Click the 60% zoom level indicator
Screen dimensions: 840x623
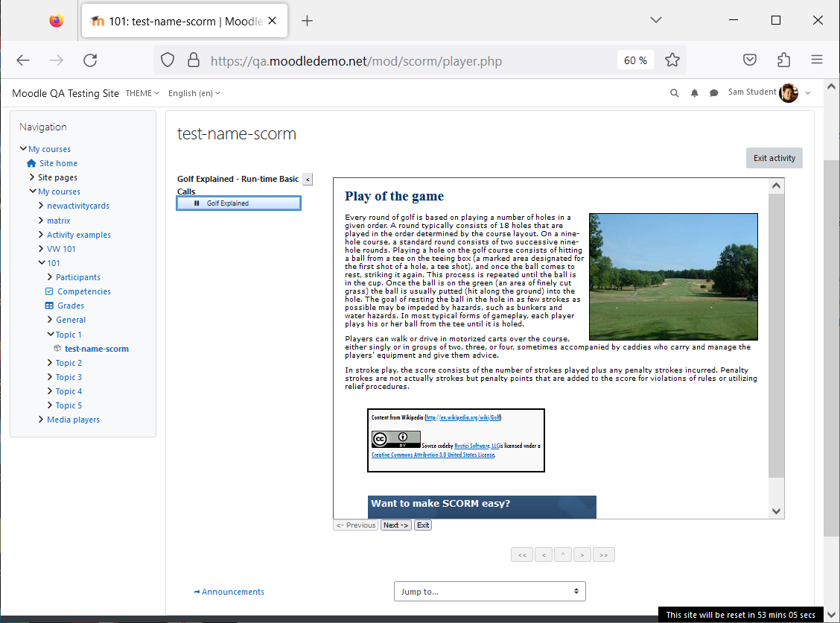[635, 60]
